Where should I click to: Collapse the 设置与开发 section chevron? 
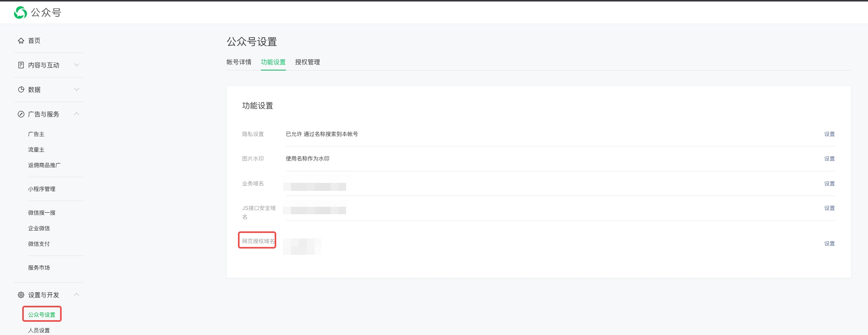pyautogui.click(x=77, y=294)
